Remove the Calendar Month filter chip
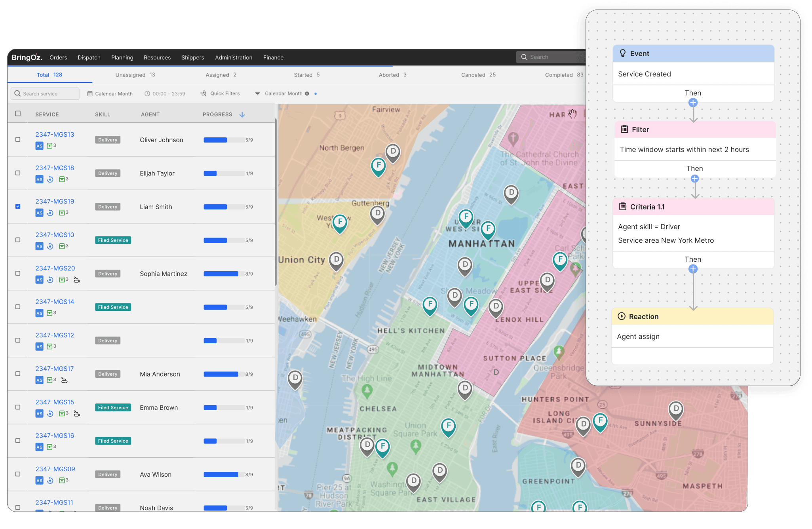Screen dimensions: 812x529 pos(307,94)
